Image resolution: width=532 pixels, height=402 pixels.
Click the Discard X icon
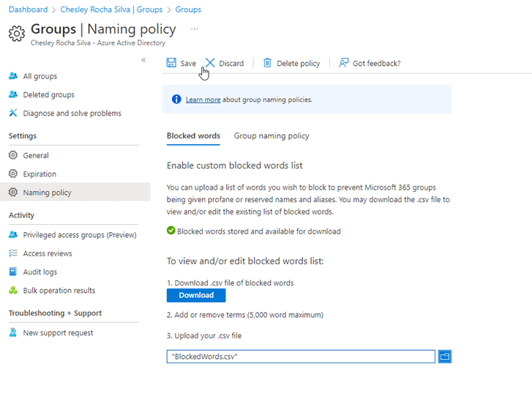coord(210,63)
